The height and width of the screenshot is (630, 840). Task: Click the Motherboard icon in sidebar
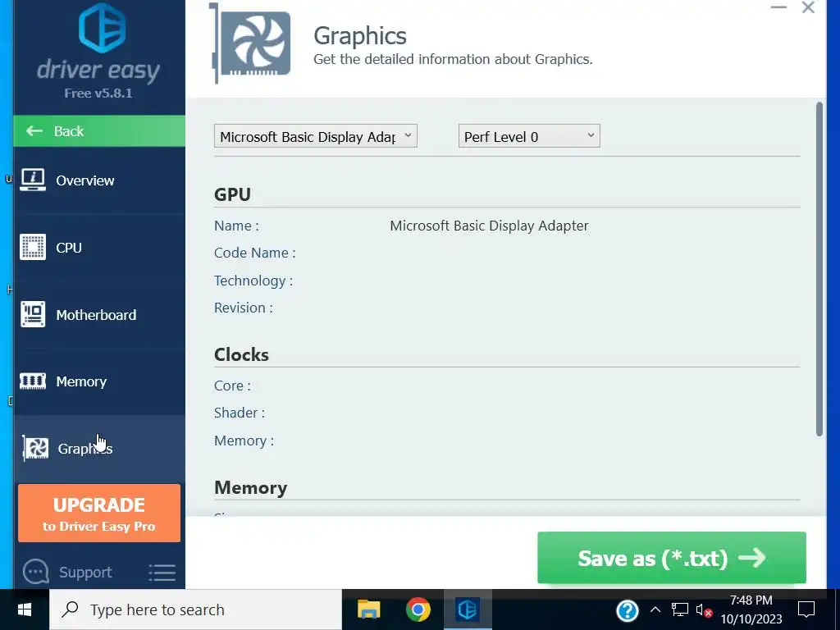pos(33,314)
